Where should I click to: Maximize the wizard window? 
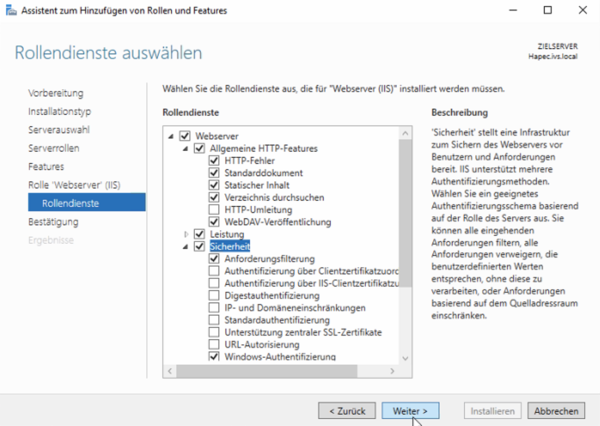(x=548, y=10)
